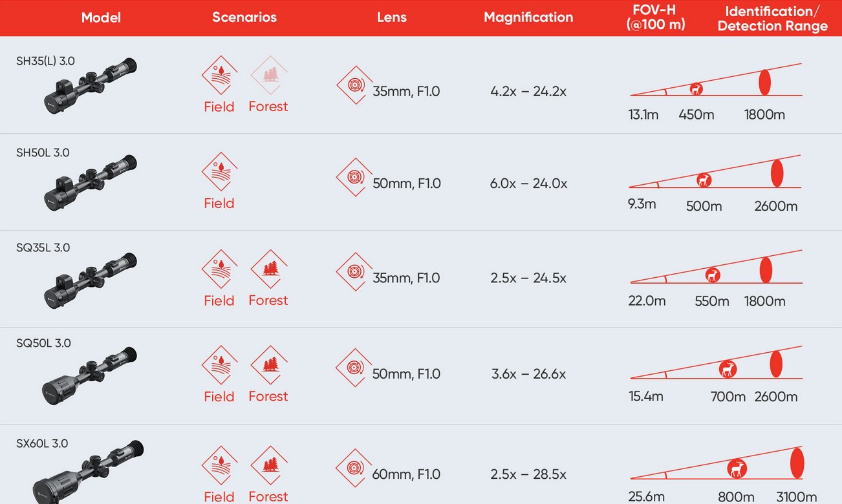This screenshot has height=504, width=842.
Task: Click the Forest icon in SX60L 3.0 row
Action: (x=268, y=465)
